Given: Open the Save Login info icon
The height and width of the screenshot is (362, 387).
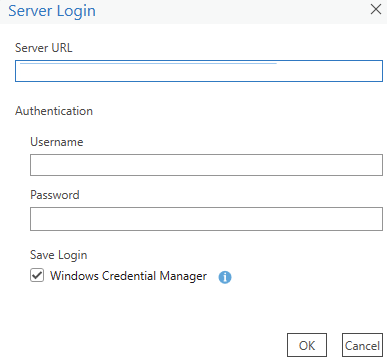Looking at the screenshot, I should (x=225, y=277).
